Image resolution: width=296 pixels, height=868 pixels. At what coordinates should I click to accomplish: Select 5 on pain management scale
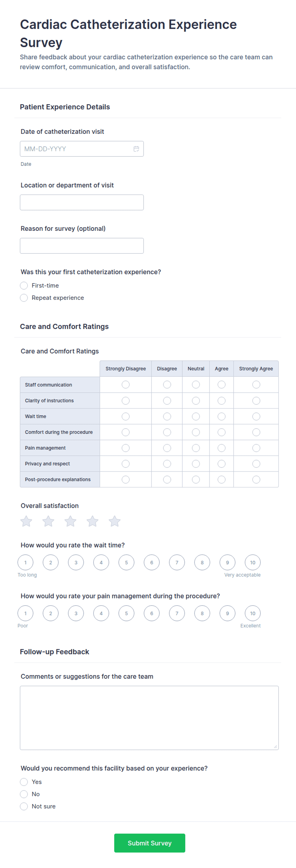click(126, 613)
